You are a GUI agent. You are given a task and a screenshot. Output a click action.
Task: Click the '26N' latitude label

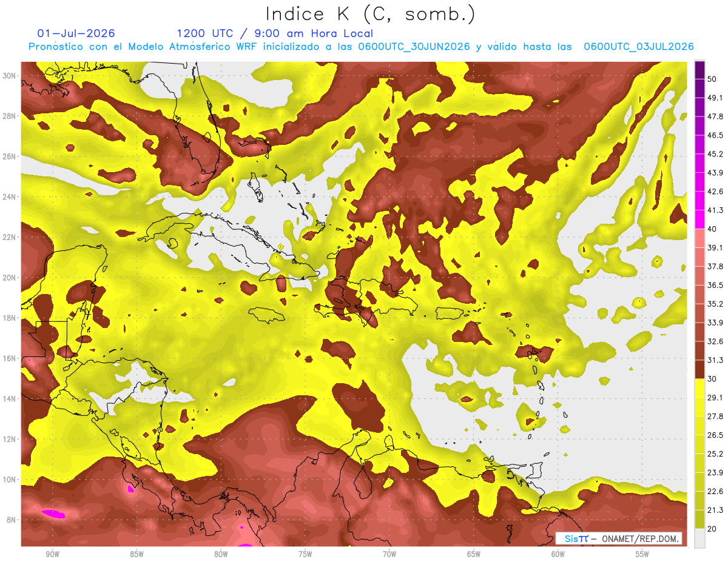click(10, 156)
